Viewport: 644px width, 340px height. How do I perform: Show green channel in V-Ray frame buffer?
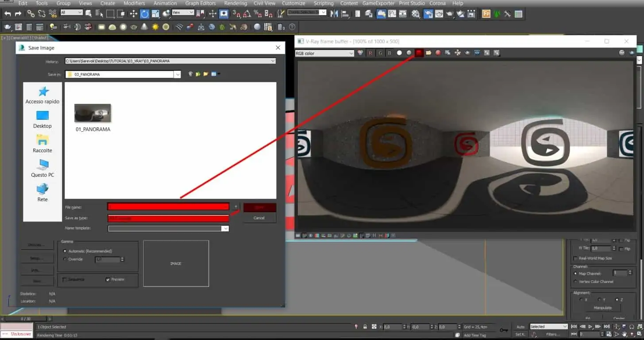[x=380, y=53]
